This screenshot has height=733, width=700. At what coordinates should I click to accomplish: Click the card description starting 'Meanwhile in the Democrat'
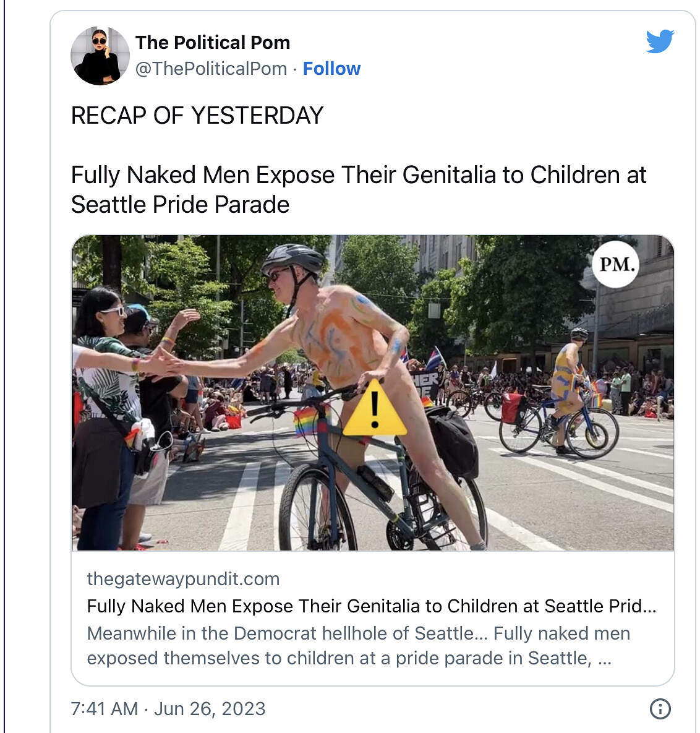click(358, 646)
